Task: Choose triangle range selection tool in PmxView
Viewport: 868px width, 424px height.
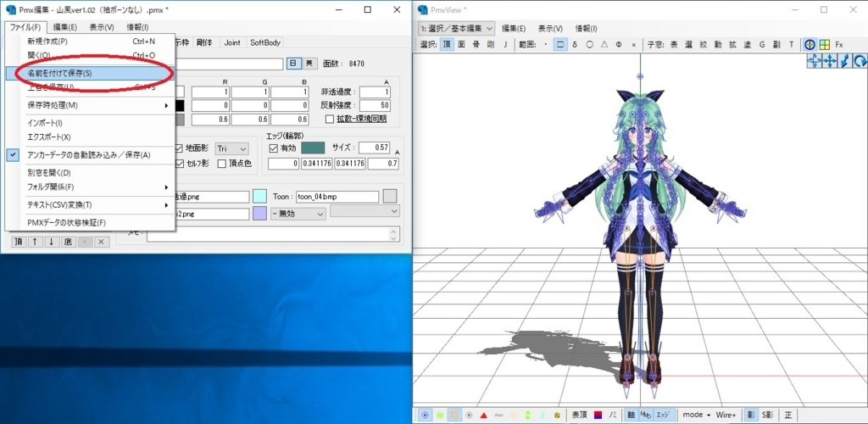Action: [604, 45]
